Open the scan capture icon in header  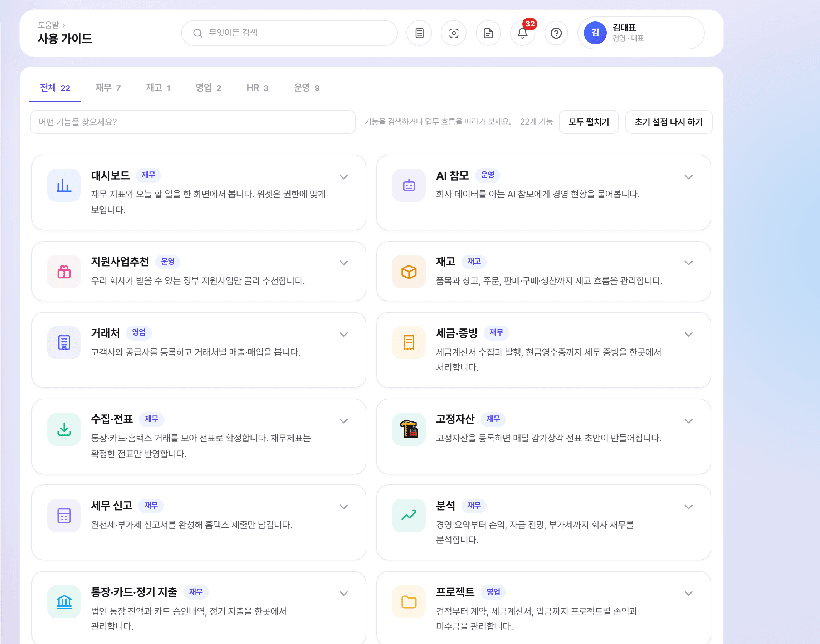click(454, 33)
